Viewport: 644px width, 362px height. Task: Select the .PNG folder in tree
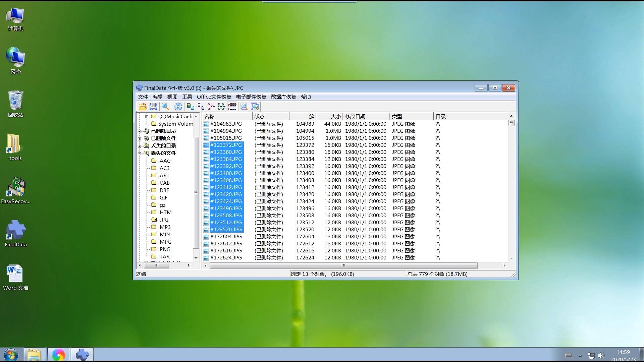coord(164,249)
